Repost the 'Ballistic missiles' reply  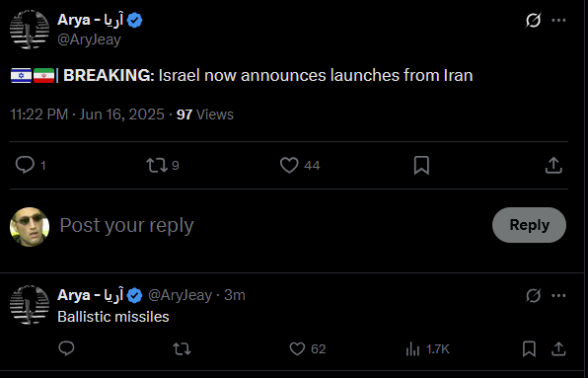182,349
